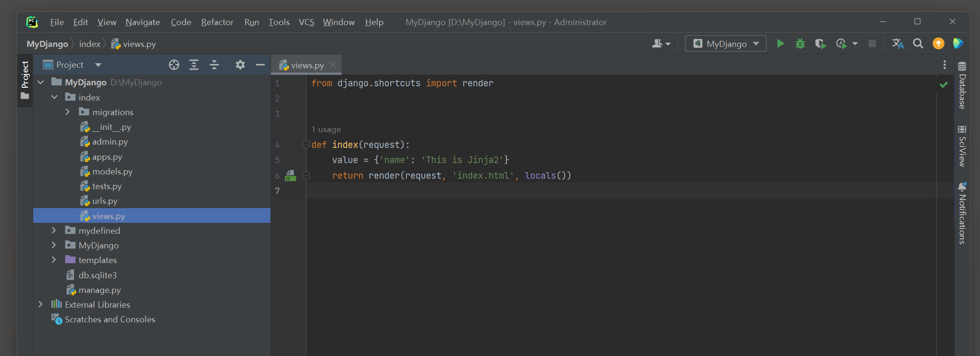The image size is (980, 356).
Task: Open profiler options dropdown arrow
Action: (x=855, y=44)
